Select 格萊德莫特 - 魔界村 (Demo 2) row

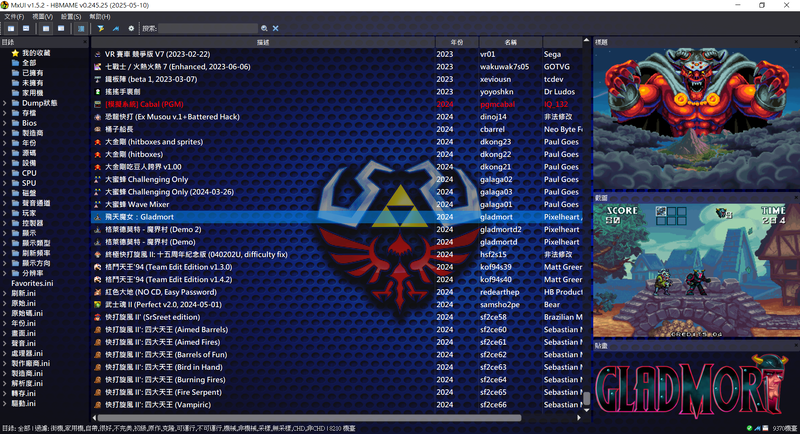coord(337,229)
